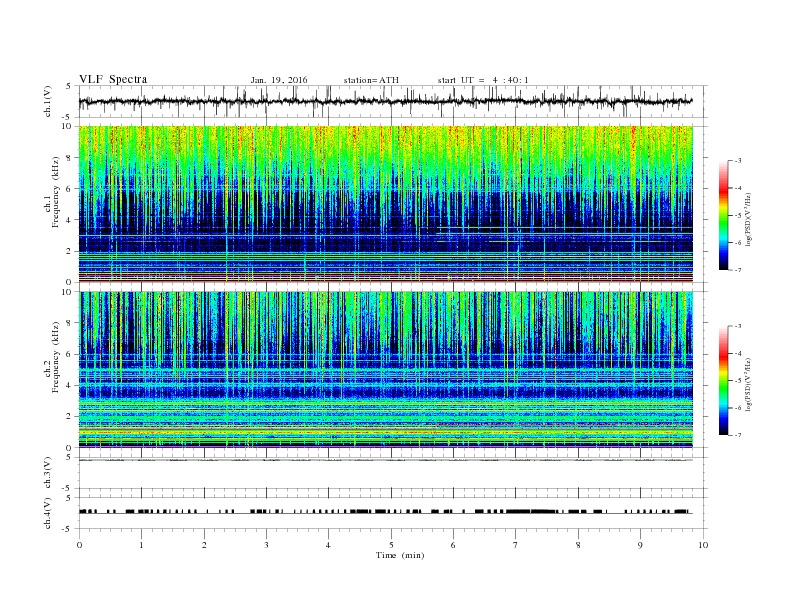The width and height of the screenshot is (792, 612).
Task: Click the ch.4 pulse signal trace
Action: (x=386, y=512)
